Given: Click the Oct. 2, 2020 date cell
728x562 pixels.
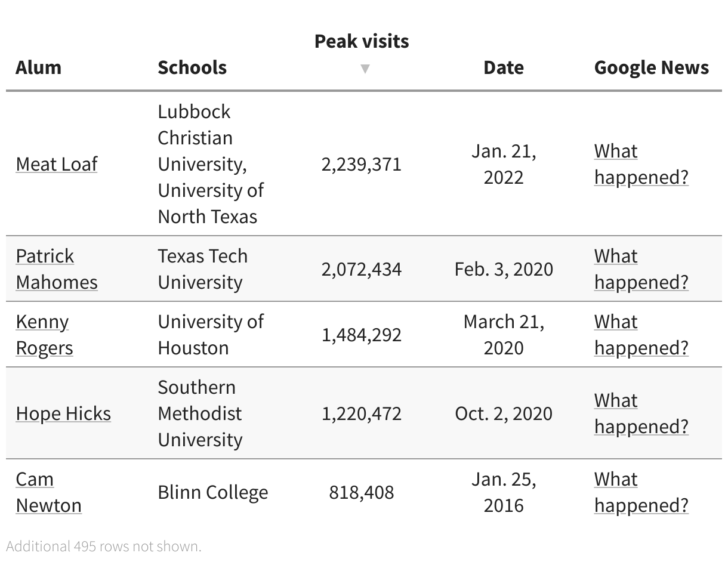Looking at the screenshot, I should click(504, 413).
